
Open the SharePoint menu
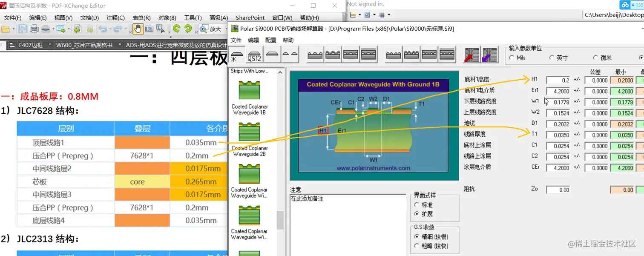pos(250,18)
